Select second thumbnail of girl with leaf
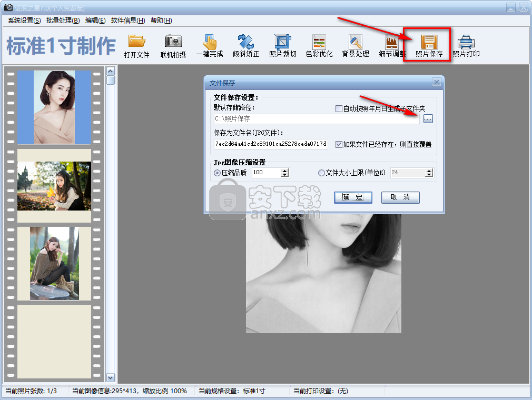The height and width of the screenshot is (400, 532). [54, 186]
